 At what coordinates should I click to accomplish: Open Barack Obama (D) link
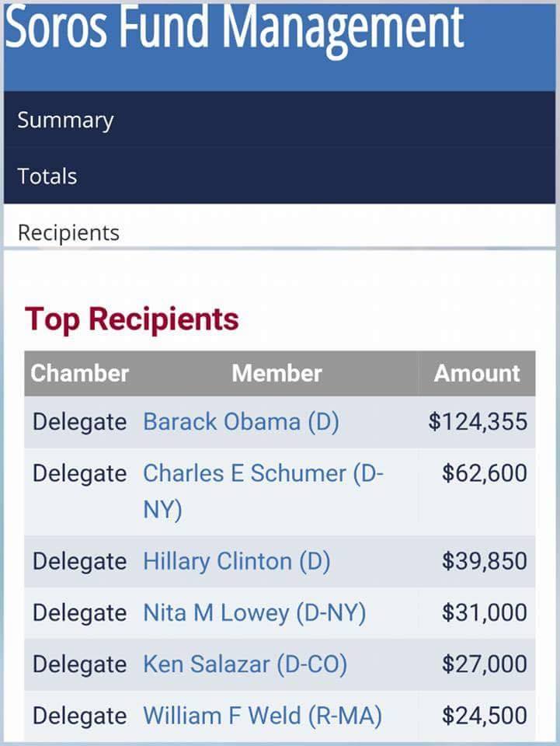(241, 422)
